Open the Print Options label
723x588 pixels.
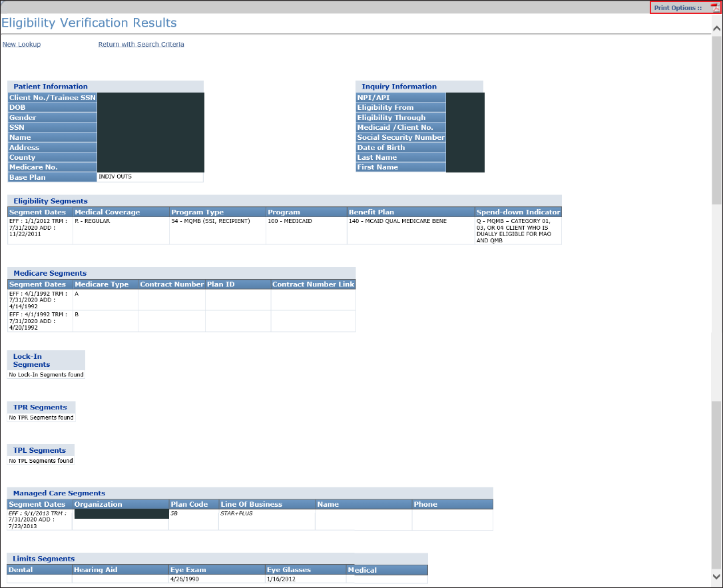coord(677,8)
